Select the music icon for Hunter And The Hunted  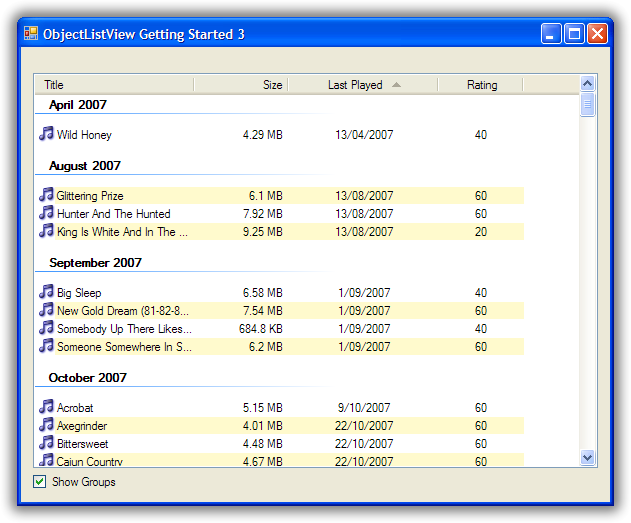point(46,213)
